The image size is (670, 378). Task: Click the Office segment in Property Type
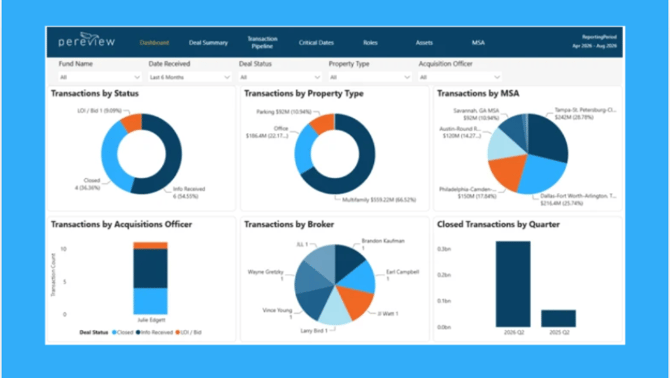[303, 149]
